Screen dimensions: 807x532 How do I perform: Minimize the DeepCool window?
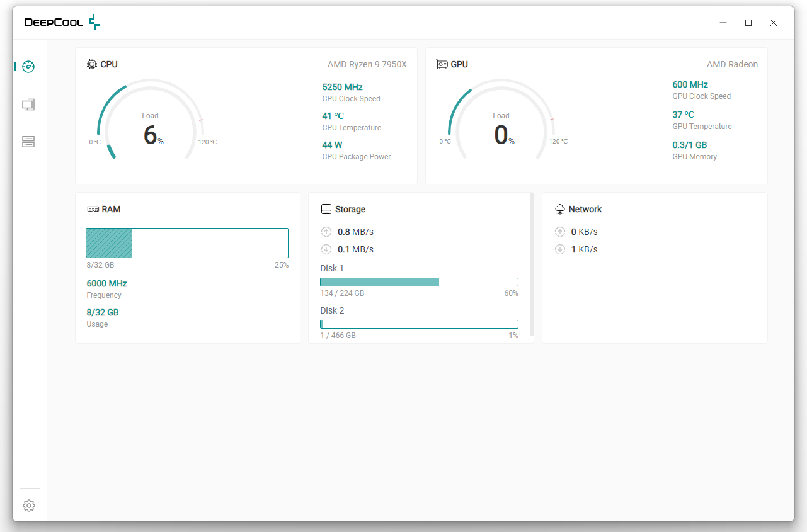point(723,23)
